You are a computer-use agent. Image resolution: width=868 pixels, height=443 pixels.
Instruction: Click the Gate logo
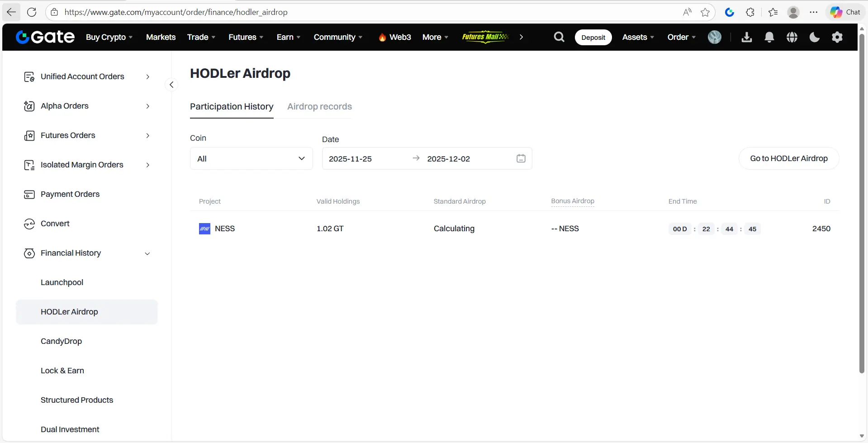[45, 37]
